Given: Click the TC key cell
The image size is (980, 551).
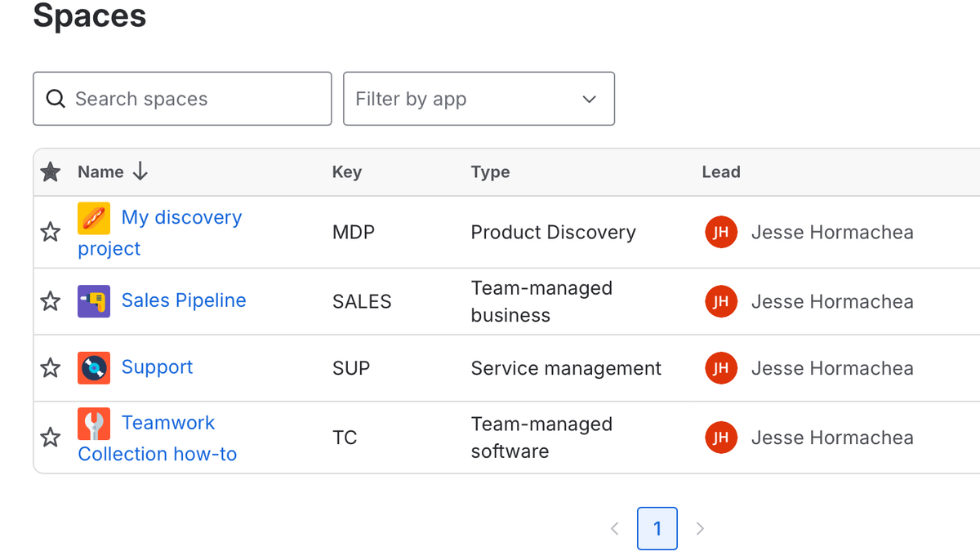Looking at the screenshot, I should click(345, 438).
